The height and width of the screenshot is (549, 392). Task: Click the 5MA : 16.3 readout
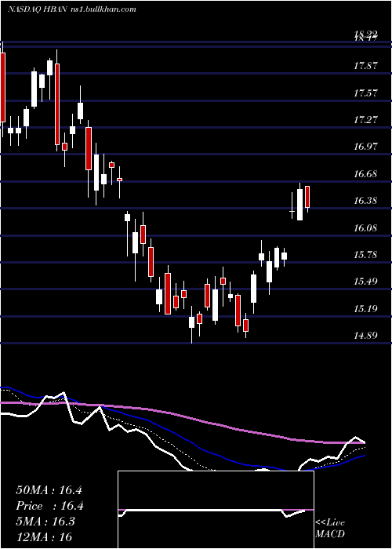click(x=46, y=522)
